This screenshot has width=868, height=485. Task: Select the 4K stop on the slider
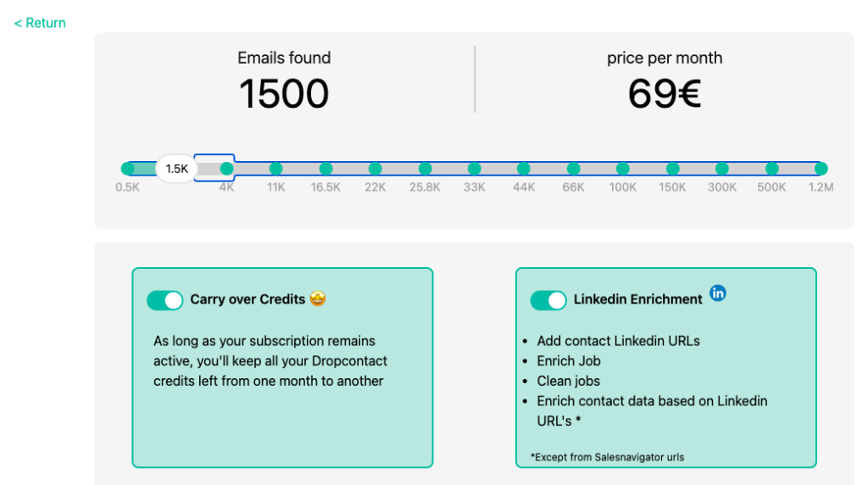pos(226,169)
